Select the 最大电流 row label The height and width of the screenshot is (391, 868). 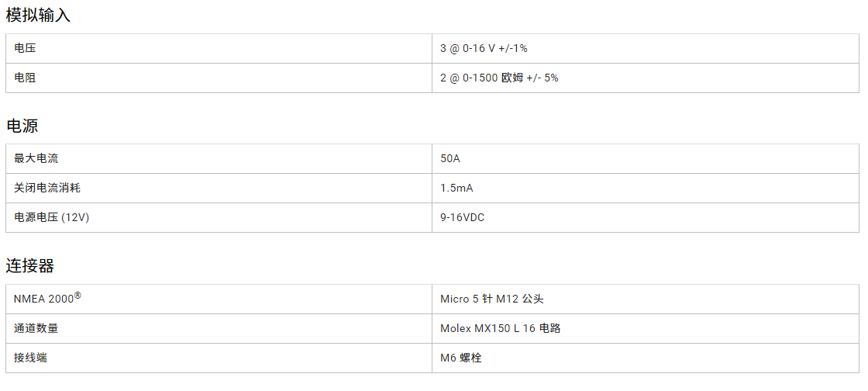point(36,159)
